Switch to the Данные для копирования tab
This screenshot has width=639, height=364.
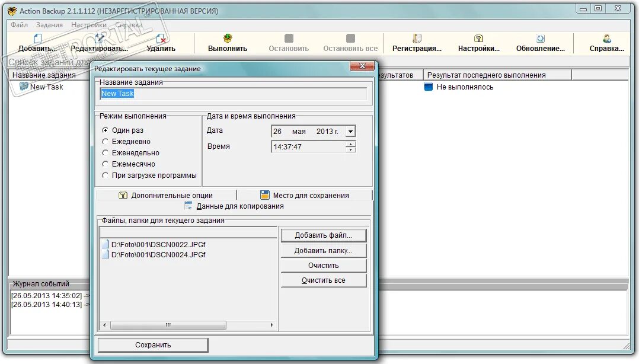(x=234, y=206)
